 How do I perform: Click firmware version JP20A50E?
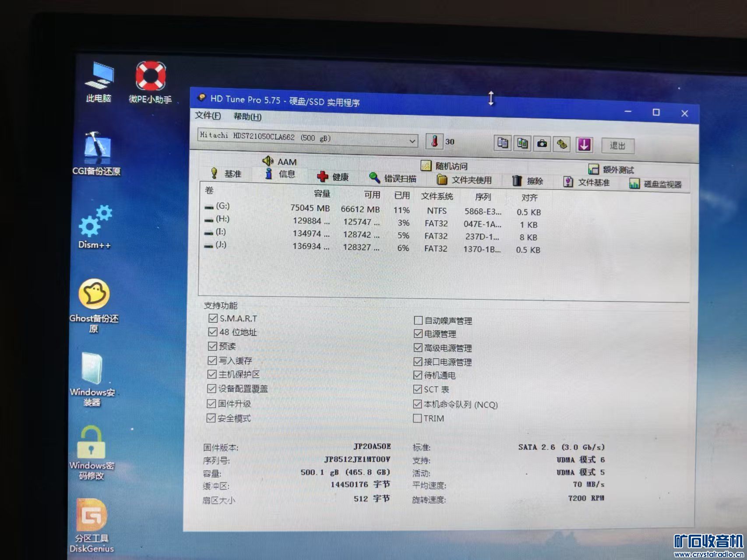pos(372,446)
